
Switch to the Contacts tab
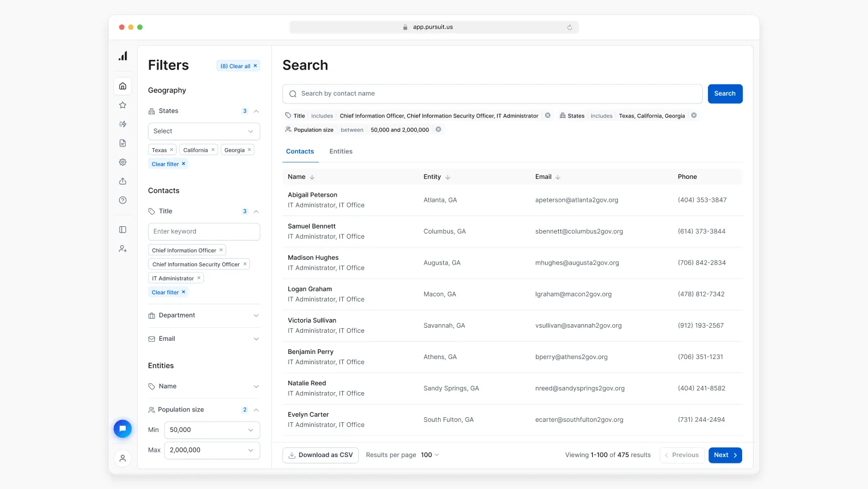click(300, 152)
